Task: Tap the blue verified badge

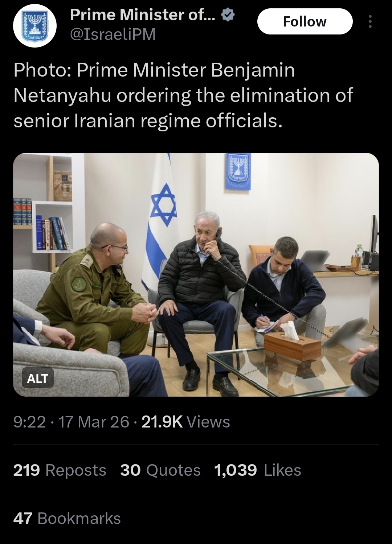Action: pos(228,15)
